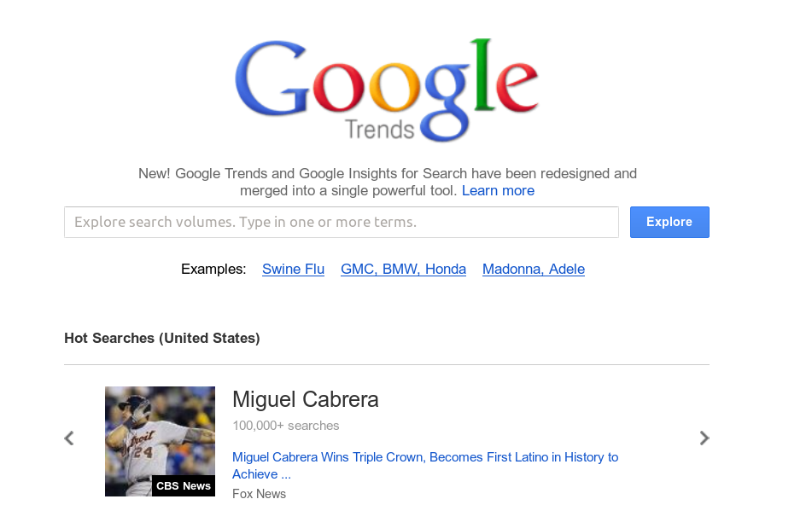812x505 pixels.
Task: Click the Examples: label
Action: 213,269
